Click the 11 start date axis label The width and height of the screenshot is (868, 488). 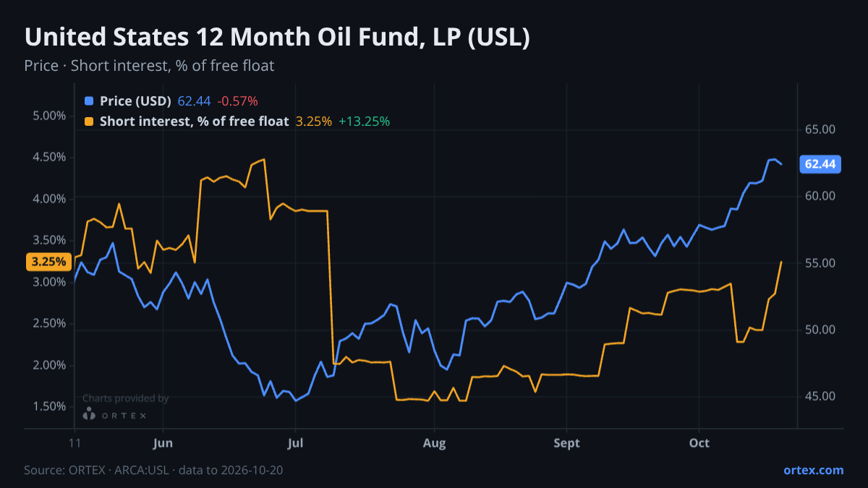[75, 443]
